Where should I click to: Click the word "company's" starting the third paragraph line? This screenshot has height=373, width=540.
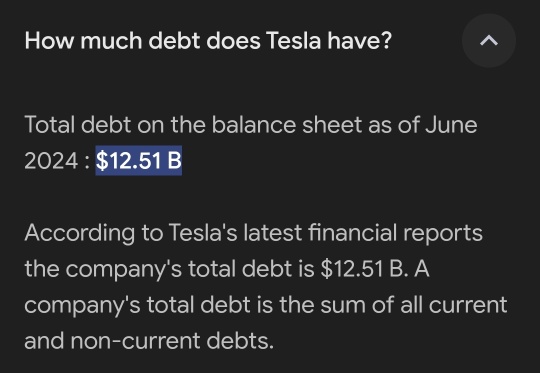click(82, 306)
